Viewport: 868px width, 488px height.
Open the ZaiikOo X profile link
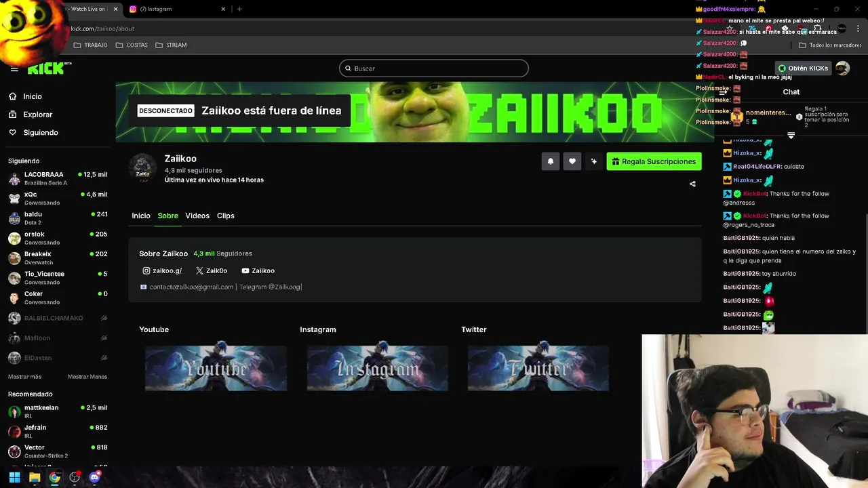[x=212, y=270]
